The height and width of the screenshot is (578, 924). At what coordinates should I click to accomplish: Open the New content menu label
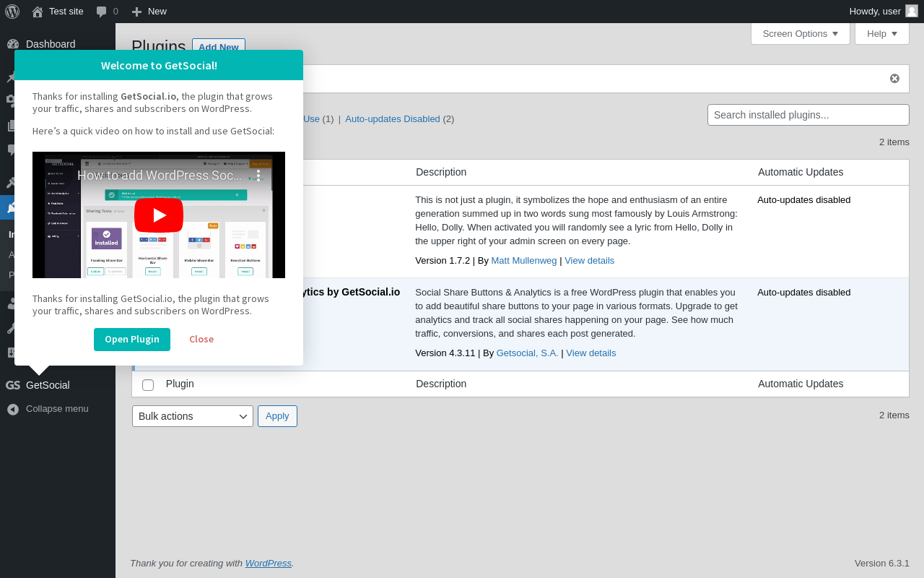[157, 12]
